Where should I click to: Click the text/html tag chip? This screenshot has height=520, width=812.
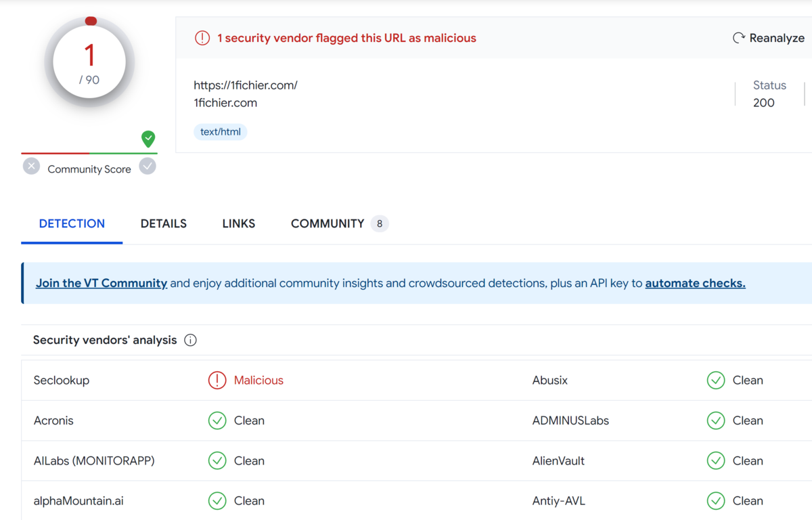coord(221,132)
